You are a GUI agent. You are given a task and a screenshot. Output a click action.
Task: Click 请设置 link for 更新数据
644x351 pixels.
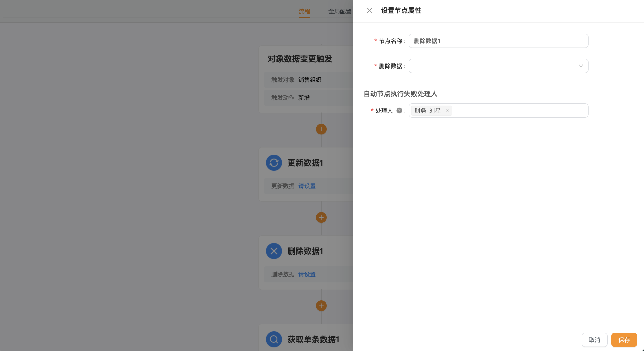307,186
